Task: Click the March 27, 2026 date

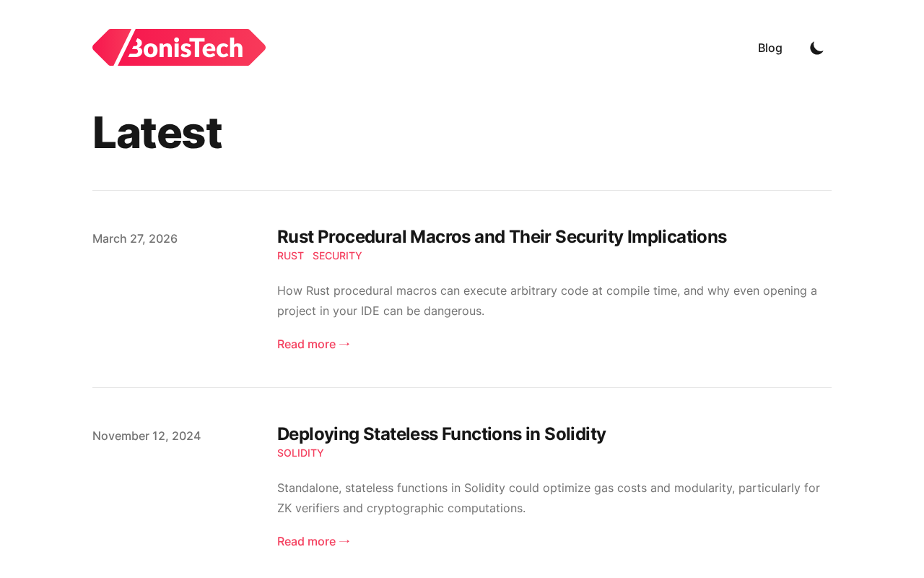Action: click(x=135, y=239)
